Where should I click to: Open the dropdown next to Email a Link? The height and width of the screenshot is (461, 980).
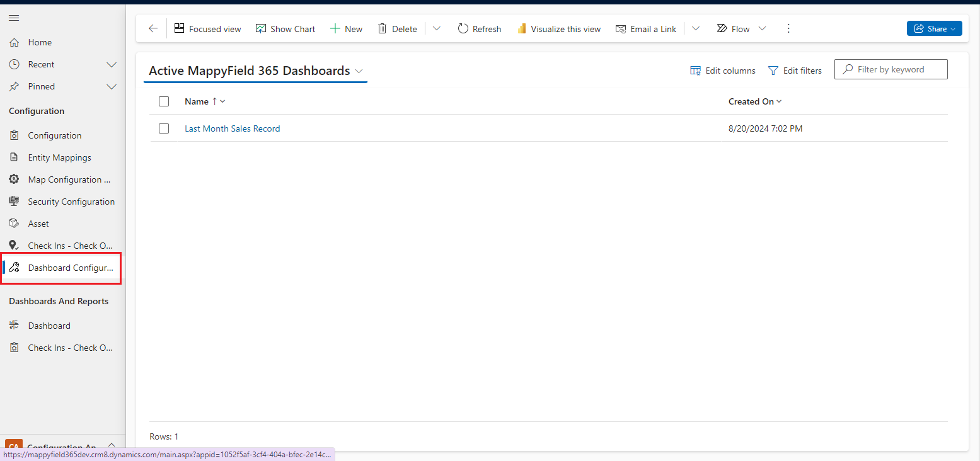point(695,28)
